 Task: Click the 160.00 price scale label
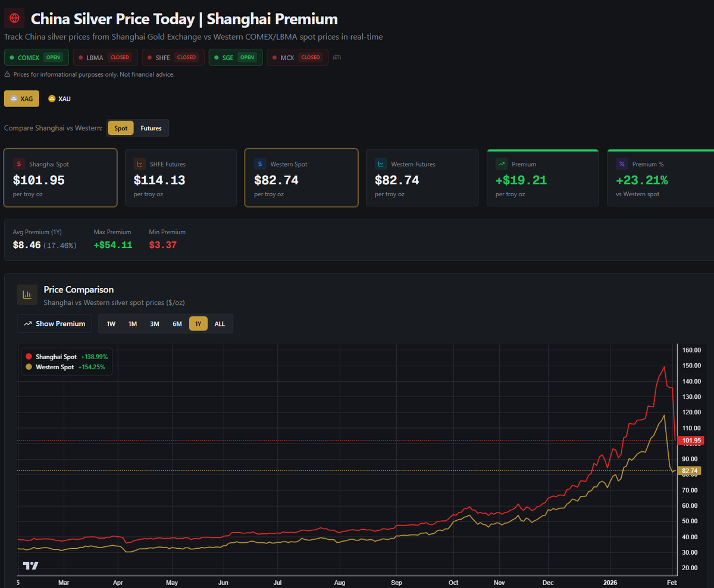click(693, 350)
